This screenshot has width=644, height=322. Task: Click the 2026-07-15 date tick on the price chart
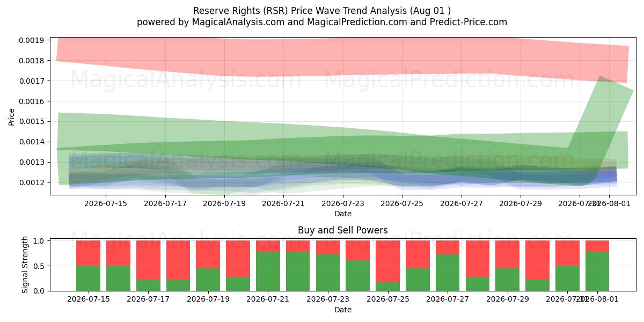pyautogui.click(x=105, y=203)
